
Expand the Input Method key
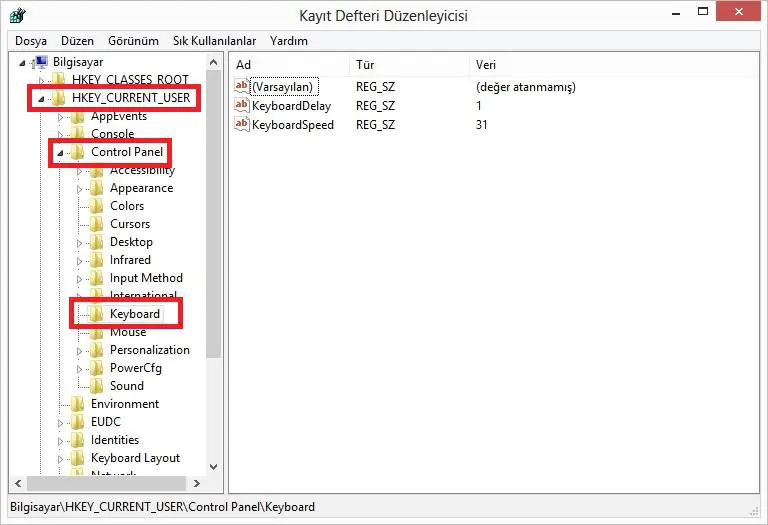coord(79,279)
